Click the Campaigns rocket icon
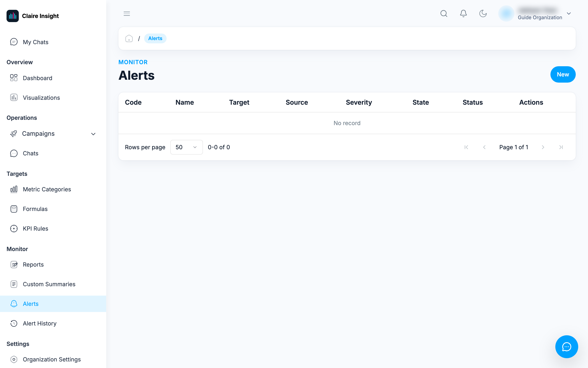This screenshot has height=368, width=588. [13, 134]
